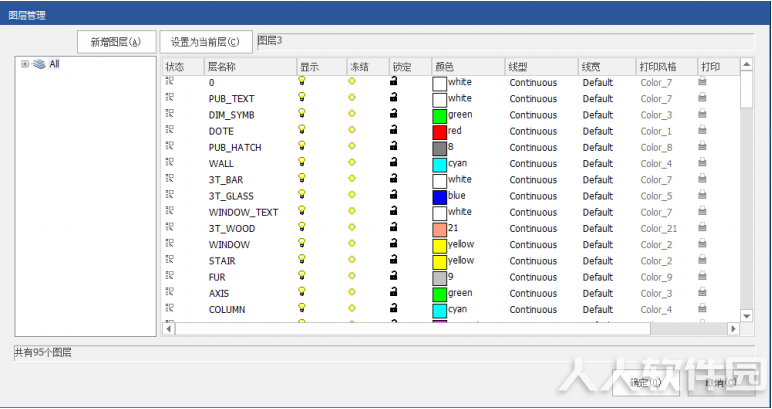Toggle display bulb of 3T_WOOD layer

point(302,228)
